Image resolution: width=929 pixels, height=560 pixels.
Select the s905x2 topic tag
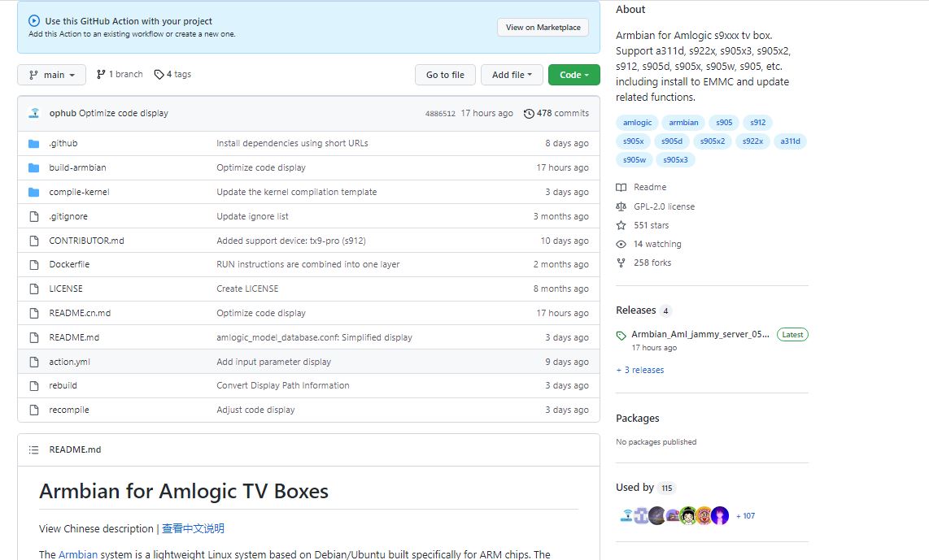click(712, 141)
